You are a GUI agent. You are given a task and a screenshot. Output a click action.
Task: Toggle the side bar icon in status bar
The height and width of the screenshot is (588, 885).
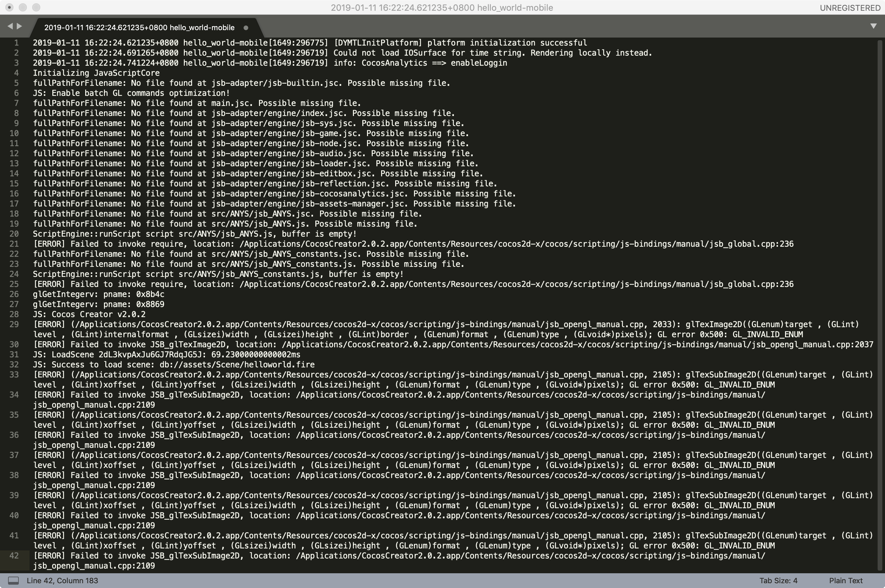13,581
